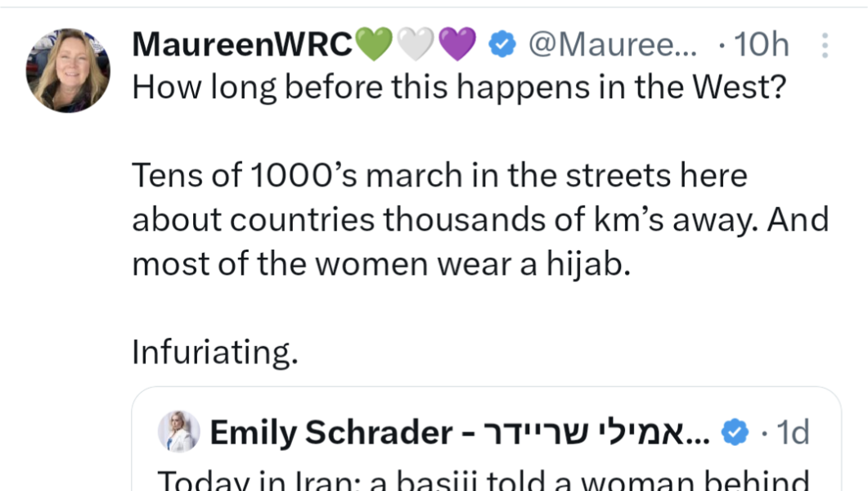This screenshot has height=491, width=868.
Task: Click MaureenWRC's profile picture
Action: coord(68,70)
